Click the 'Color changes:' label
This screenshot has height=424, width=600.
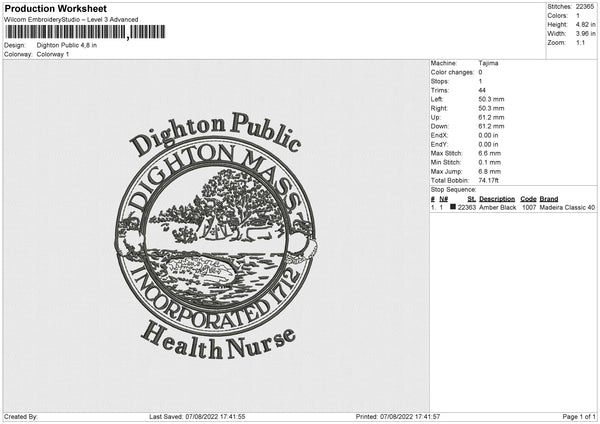click(452, 72)
